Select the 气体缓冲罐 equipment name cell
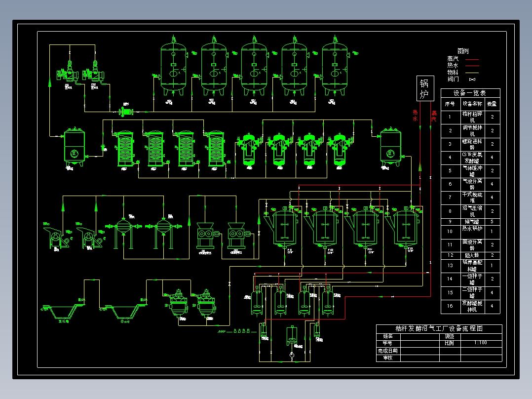Image resolution: width=532 pixels, height=399 pixels. pyautogui.click(x=472, y=171)
